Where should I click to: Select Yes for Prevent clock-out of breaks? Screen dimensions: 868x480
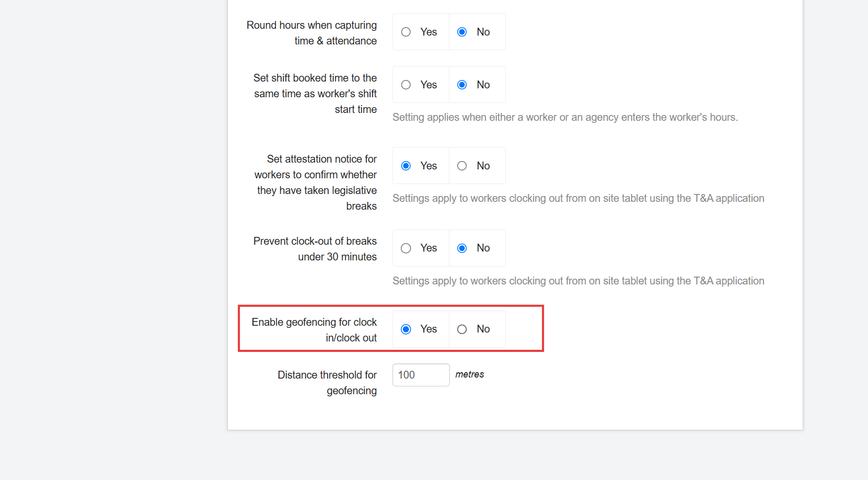[x=406, y=248]
